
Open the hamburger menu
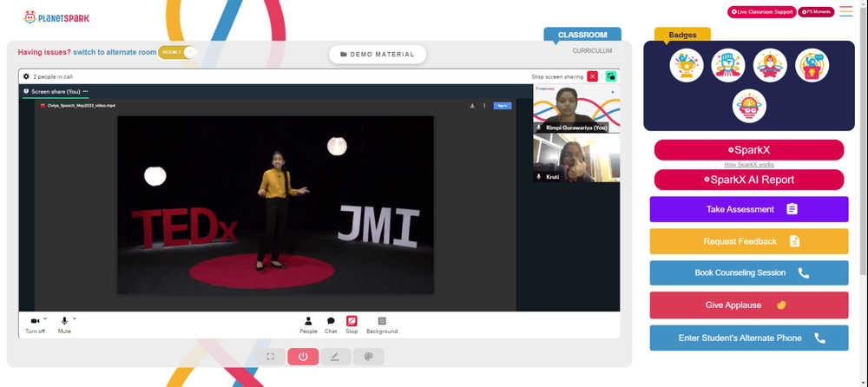click(845, 11)
